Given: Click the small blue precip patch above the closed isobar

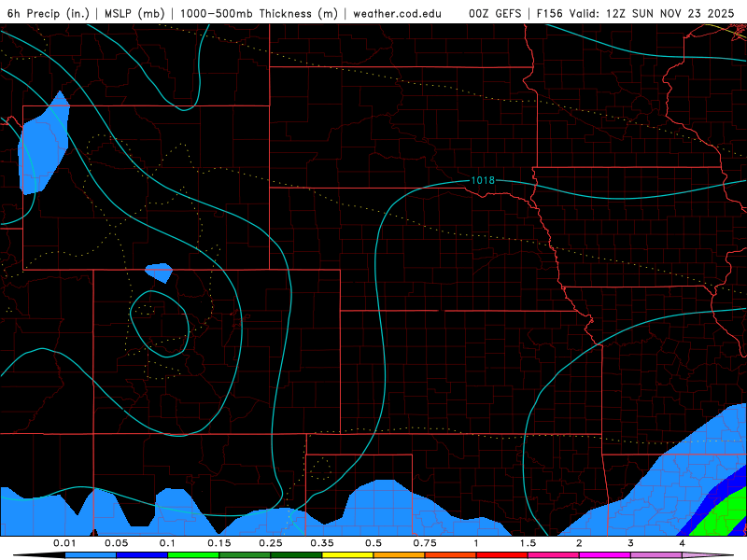Looking at the screenshot, I should 159,273.
